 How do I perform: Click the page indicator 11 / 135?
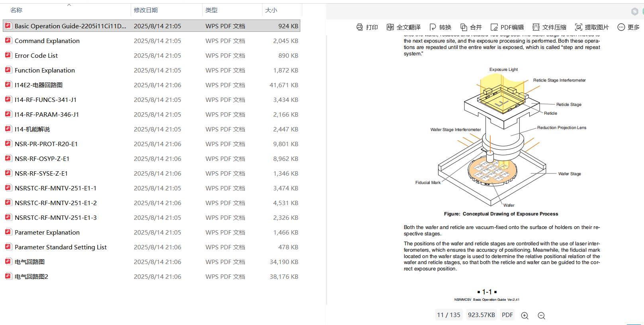(x=448, y=315)
